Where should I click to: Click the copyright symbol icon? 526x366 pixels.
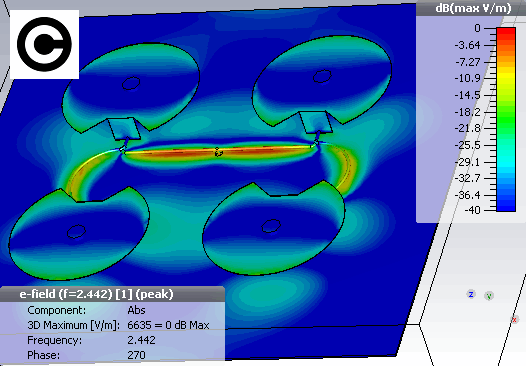click(44, 44)
